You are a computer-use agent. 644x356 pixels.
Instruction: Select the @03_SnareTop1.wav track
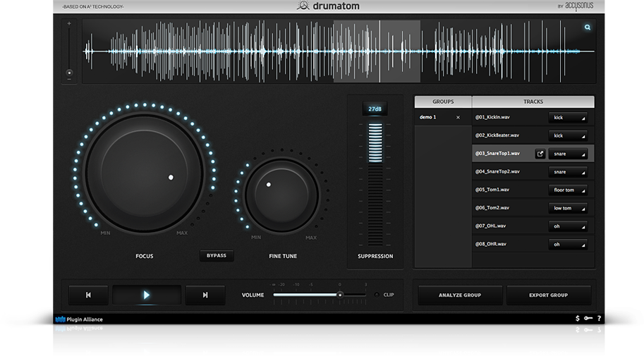tap(497, 153)
